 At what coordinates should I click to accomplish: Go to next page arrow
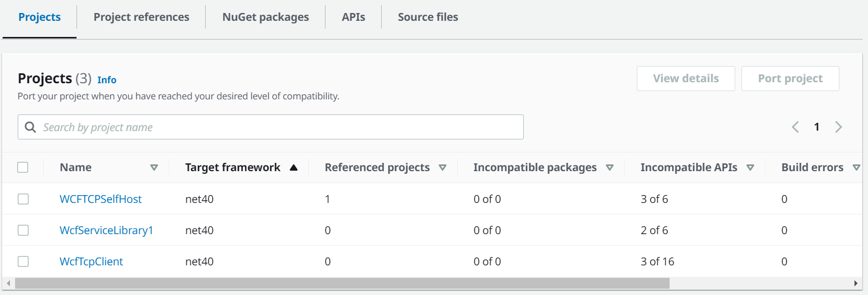click(838, 127)
